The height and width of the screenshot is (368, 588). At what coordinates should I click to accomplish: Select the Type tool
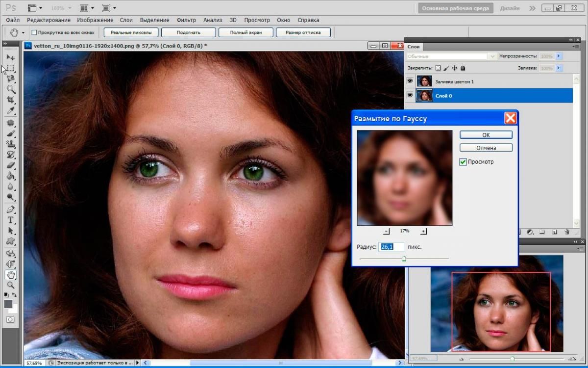pyautogui.click(x=10, y=220)
